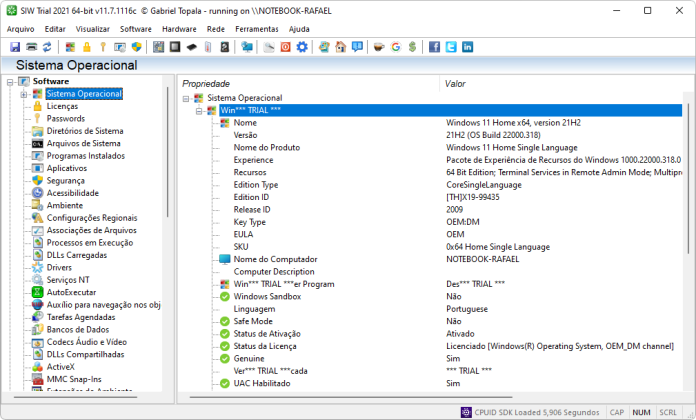Click the NUM indicator in status bar

(641, 412)
